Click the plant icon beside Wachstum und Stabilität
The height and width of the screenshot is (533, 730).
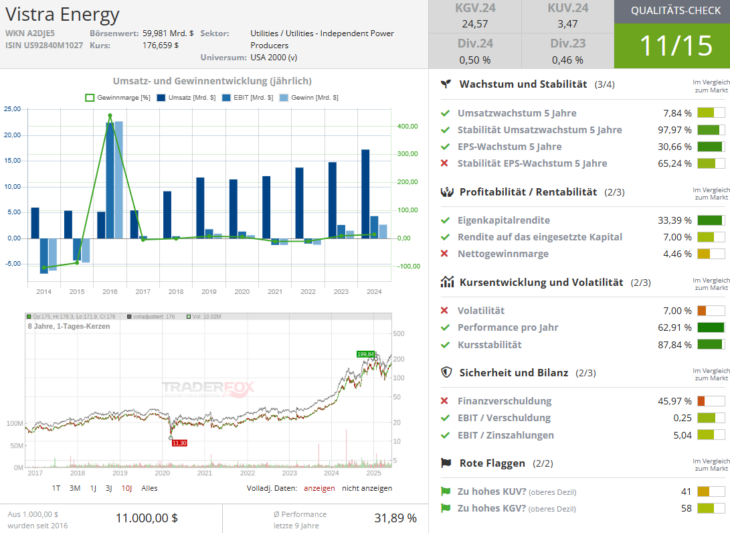pyautogui.click(x=446, y=84)
